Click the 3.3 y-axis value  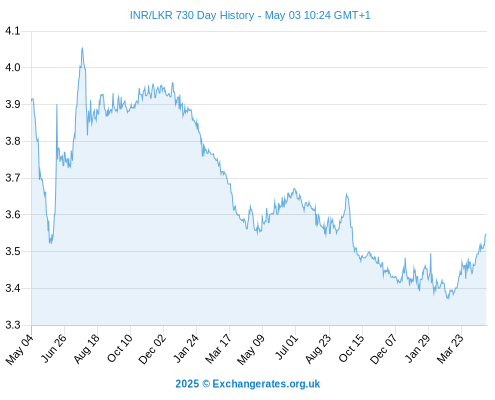[x=13, y=325]
